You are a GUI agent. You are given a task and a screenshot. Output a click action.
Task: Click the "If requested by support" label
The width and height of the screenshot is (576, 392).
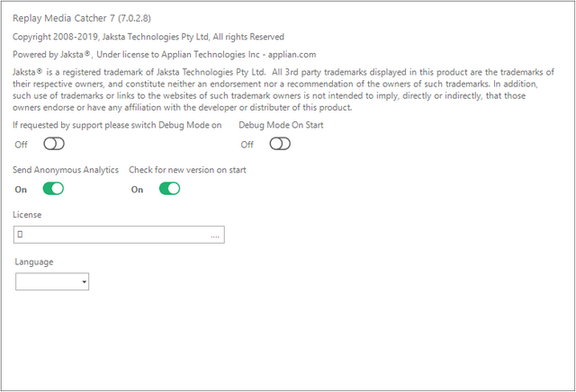pyautogui.click(x=117, y=125)
